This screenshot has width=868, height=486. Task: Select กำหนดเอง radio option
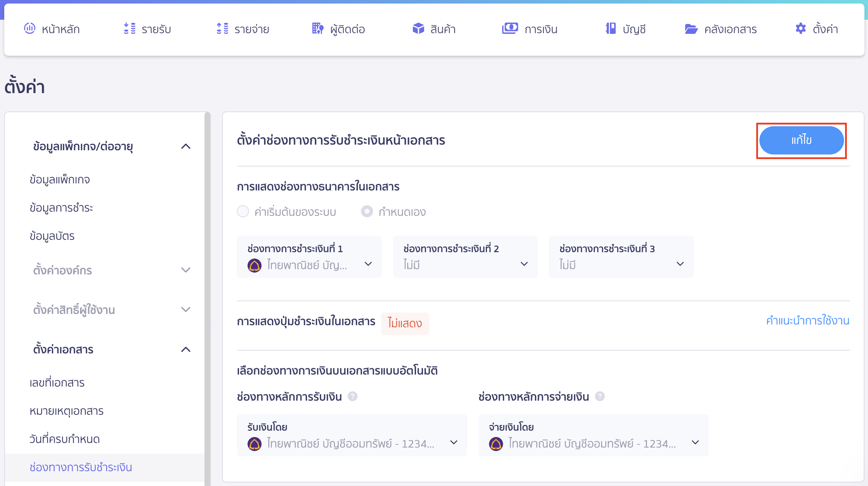[367, 212]
